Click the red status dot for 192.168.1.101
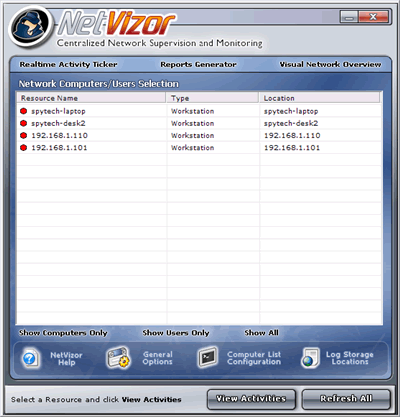The width and height of the screenshot is (400, 417). (x=23, y=148)
